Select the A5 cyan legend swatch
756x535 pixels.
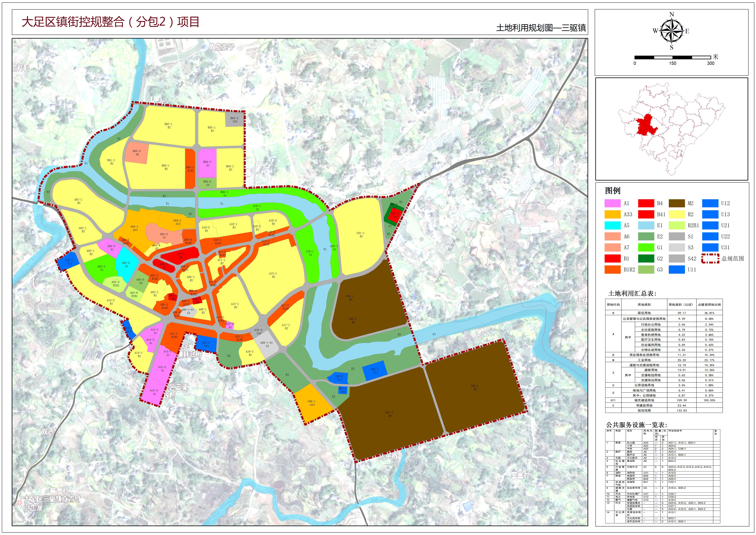(612, 225)
